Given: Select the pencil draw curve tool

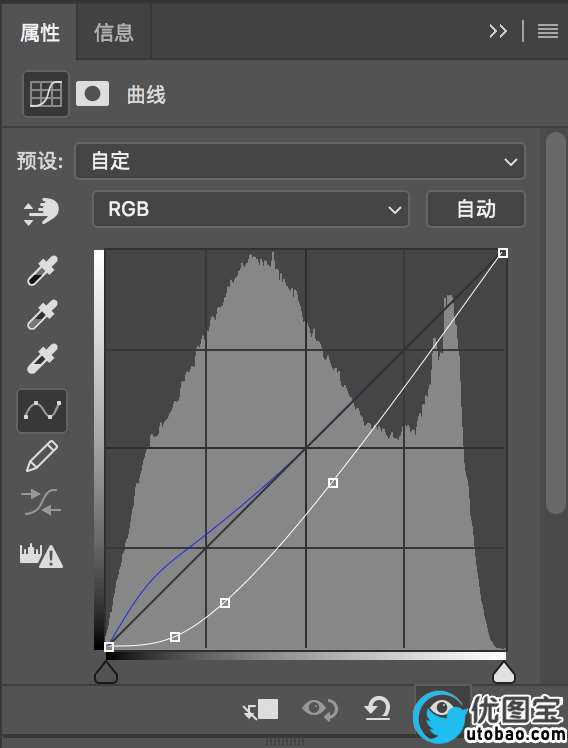Looking at the screenshot, I should click(x=42, y=456).
